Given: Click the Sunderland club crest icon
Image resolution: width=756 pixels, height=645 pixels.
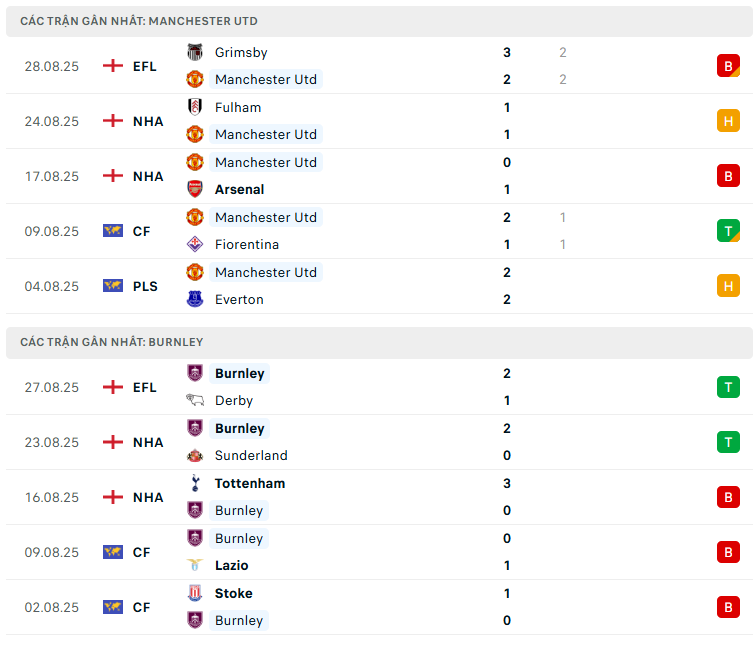Looking at the screenshot, I should coord(195,455).
